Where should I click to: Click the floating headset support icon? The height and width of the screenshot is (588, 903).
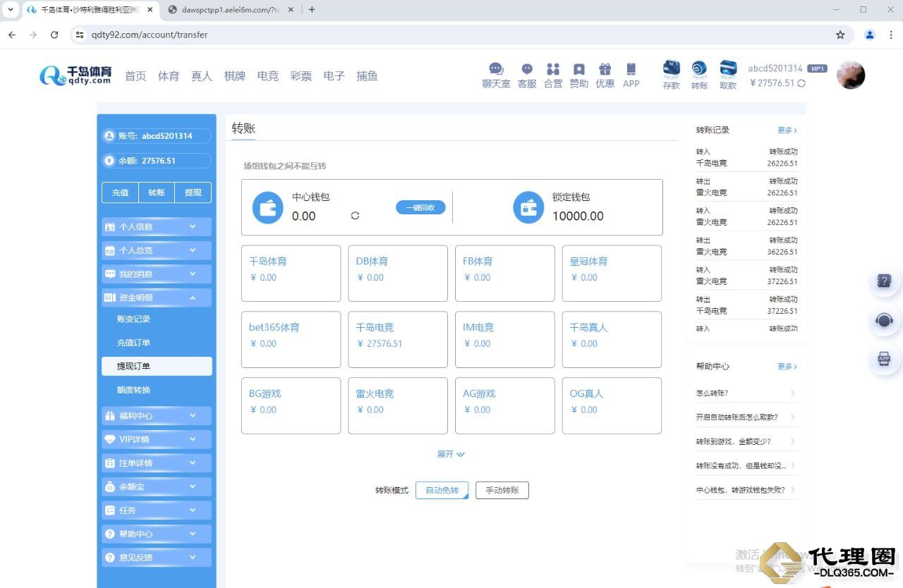[x=884, y=320]
